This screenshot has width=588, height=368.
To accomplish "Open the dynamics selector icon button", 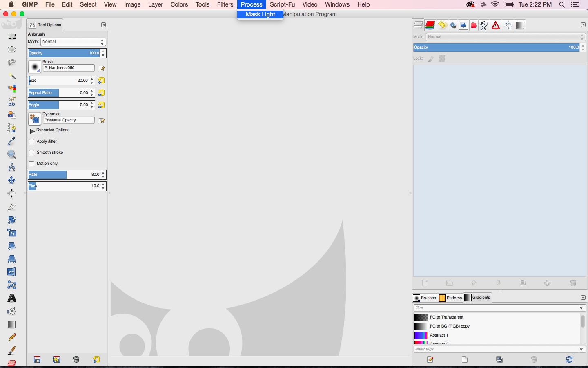I will (35, 119).
